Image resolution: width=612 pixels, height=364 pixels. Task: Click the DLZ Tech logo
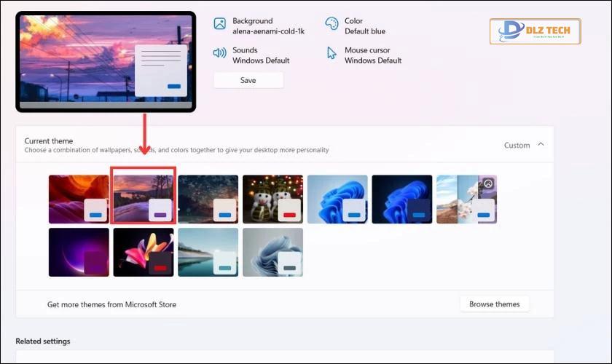(535, 31)
